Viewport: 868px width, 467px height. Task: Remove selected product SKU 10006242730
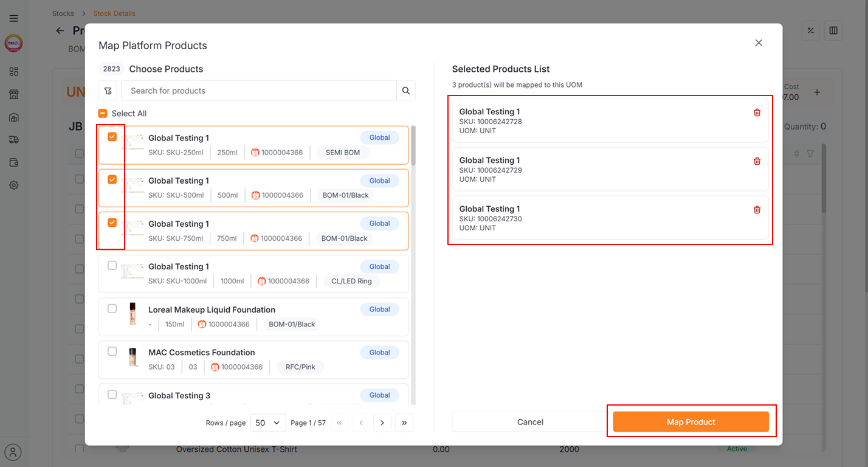[x=757, y=210]
